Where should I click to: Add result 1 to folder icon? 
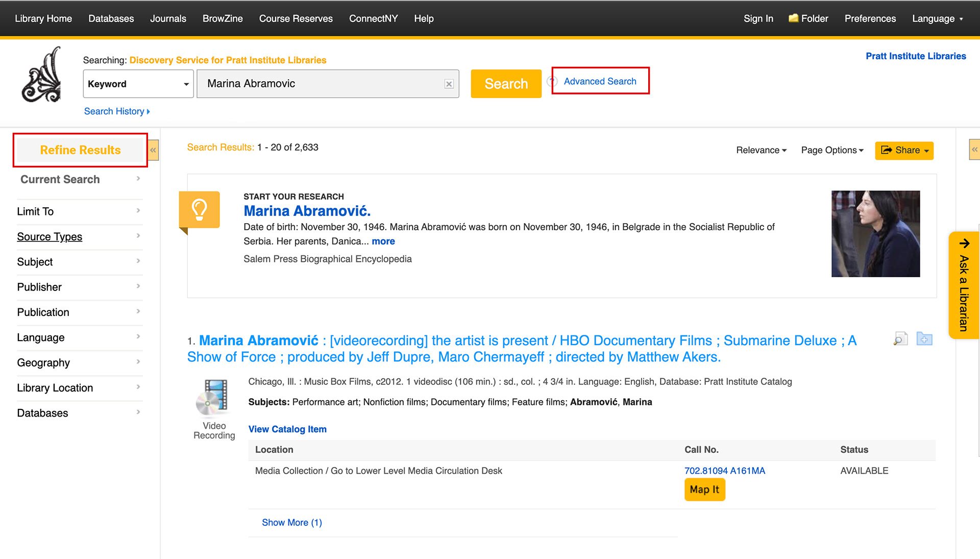tap(924, 338)
